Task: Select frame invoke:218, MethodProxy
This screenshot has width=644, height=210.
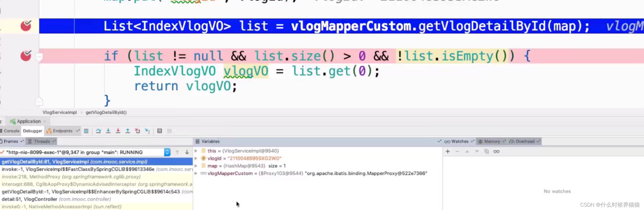Action: click(x=96, y=177)
